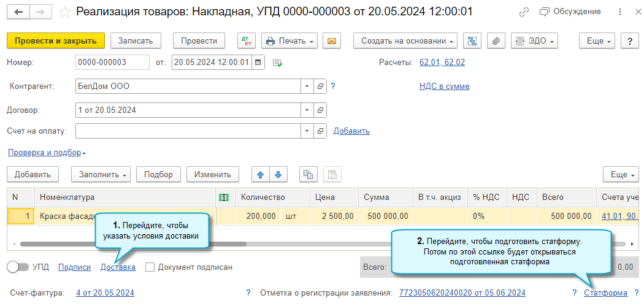Expand the Проверка и подбор menu
The image size is (644, 306).
[x=47, y=153]
